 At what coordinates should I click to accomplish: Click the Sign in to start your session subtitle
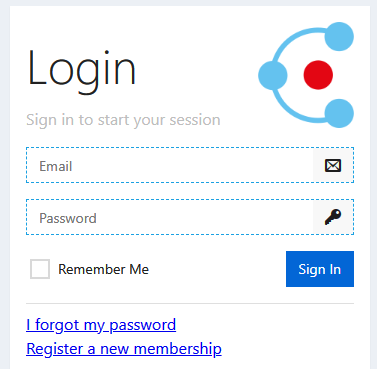click(123, 120)
